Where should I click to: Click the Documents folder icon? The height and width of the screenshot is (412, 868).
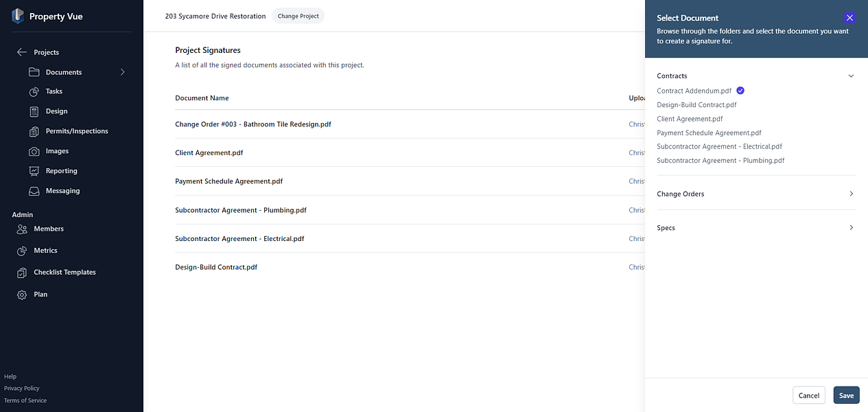click(34, 72)
